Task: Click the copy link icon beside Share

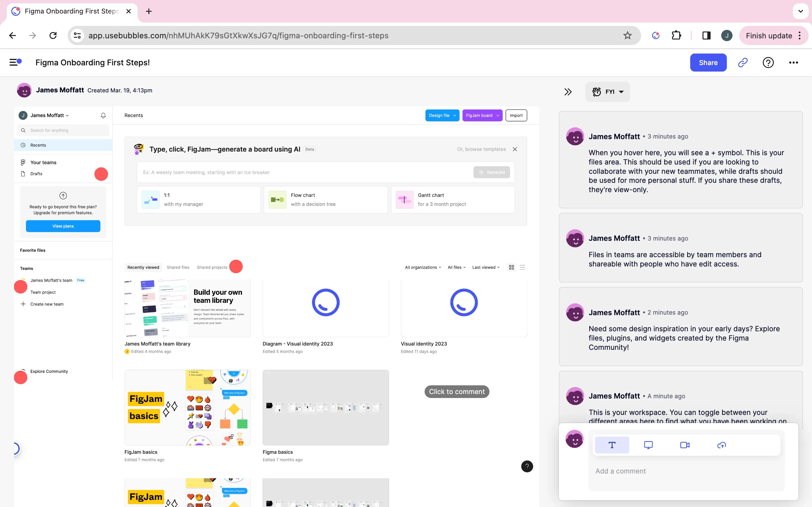Action: pyautogui.click(x=743, y=63)
